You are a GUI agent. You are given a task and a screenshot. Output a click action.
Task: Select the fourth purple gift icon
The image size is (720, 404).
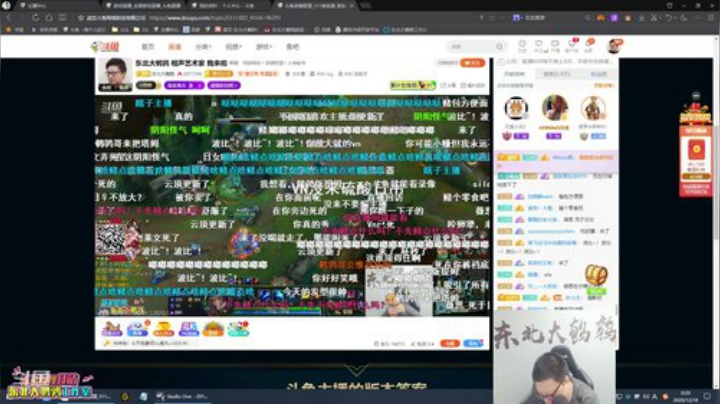189,329
